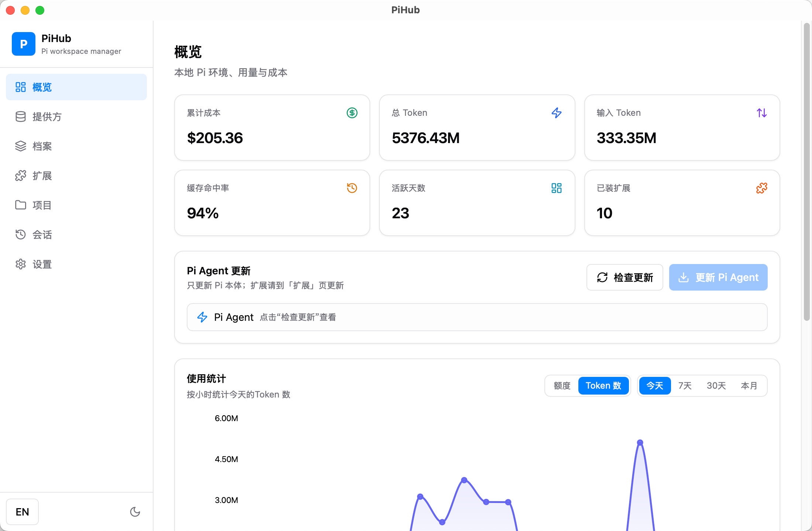
Task: Click the 档案 layers icon
Action: 21,146
